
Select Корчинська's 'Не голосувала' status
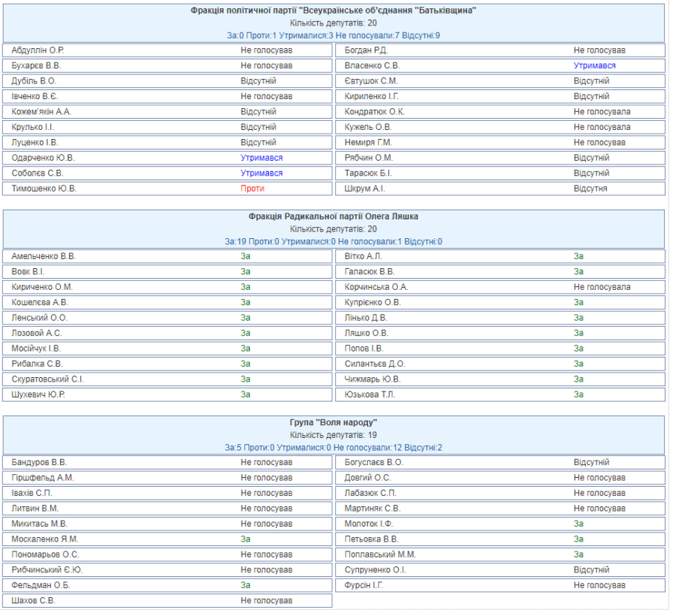click(602, 287)
